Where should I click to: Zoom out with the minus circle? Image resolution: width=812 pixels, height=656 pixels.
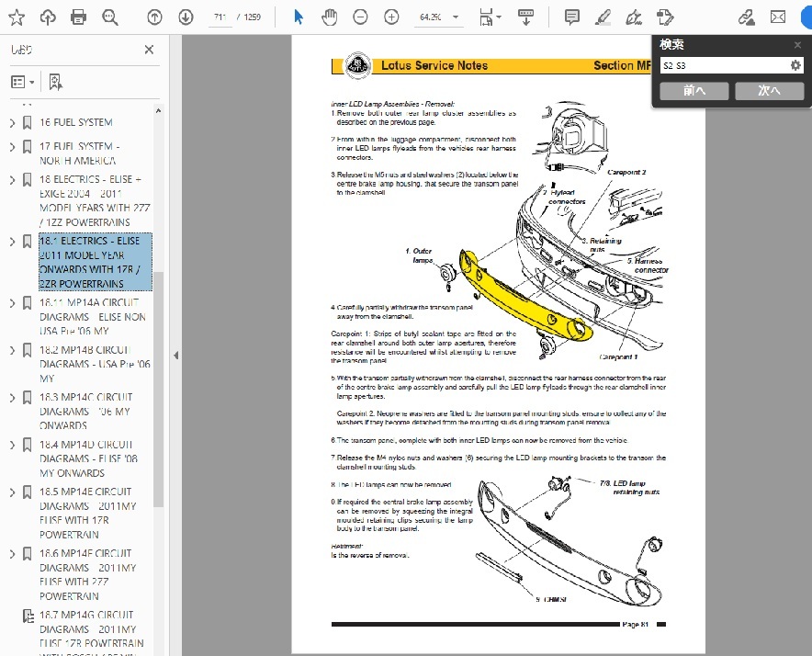(360, 17)
